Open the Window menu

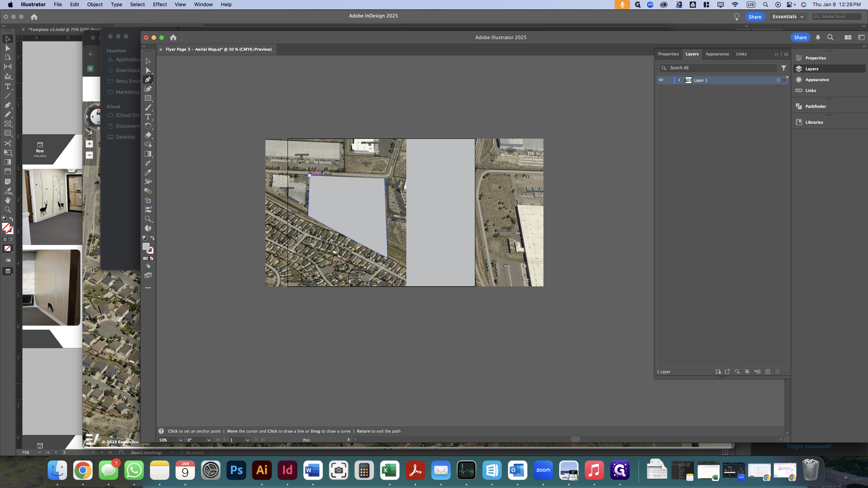tap(203, 4)
